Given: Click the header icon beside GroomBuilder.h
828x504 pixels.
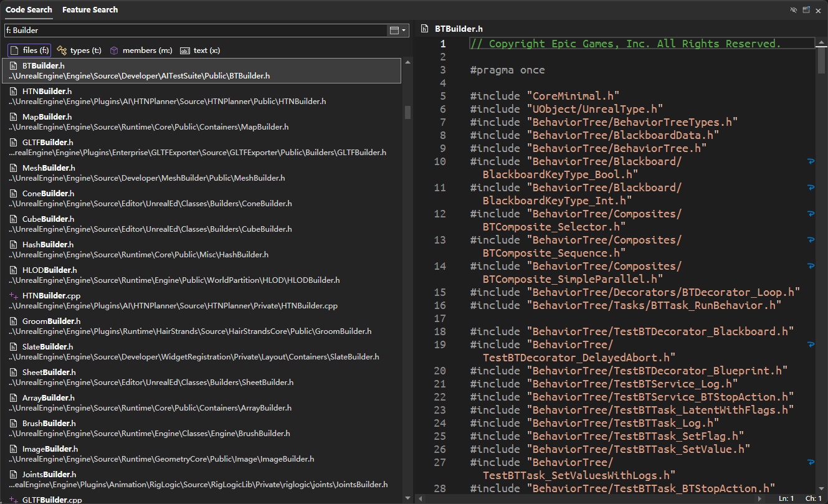Looking at the screenshot, I should click(x=14, y=321).
